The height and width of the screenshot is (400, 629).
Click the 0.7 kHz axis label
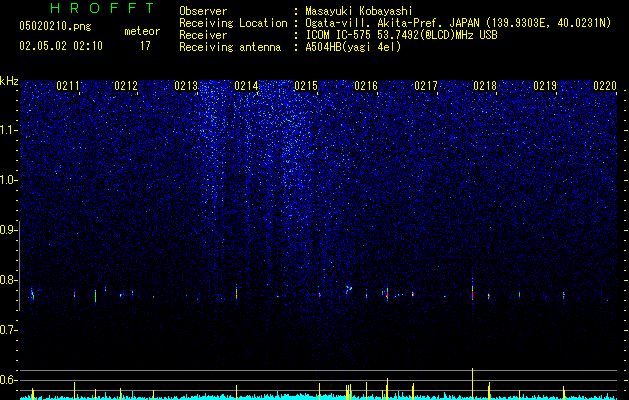point(9,330)
